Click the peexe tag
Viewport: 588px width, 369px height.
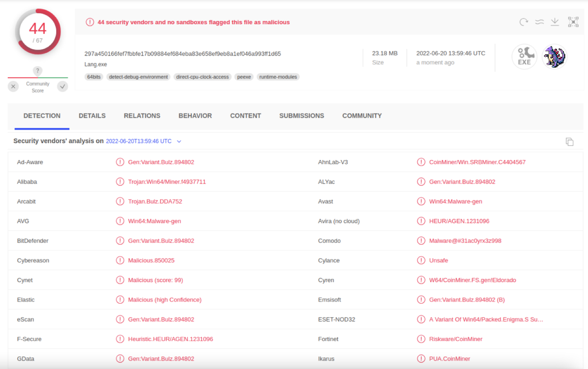click(x=244, y=77)
